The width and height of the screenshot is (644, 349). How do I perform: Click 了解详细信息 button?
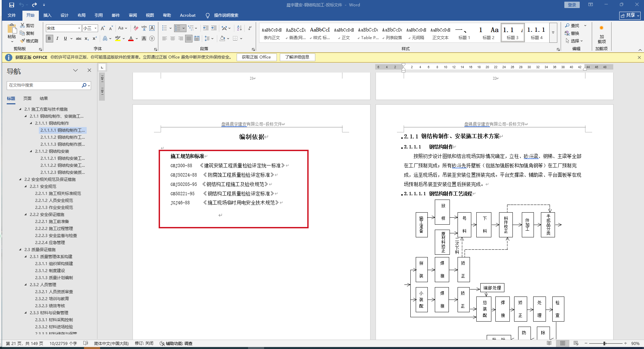click(x=297, y=57)
